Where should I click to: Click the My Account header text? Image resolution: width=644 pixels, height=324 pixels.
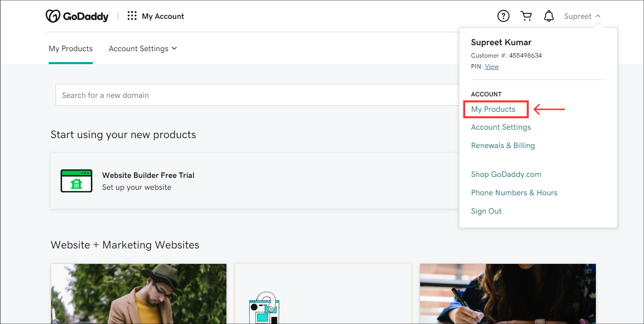(x=163, y=16)
